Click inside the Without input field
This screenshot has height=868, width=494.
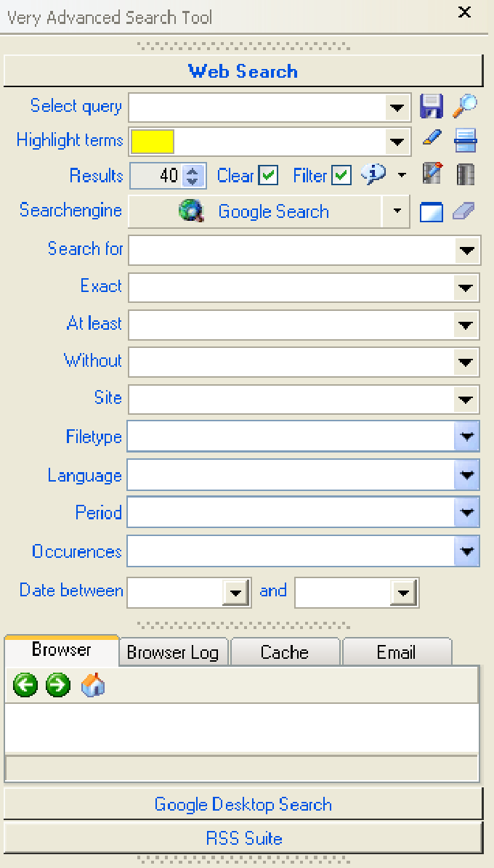[x=292, y=362]
